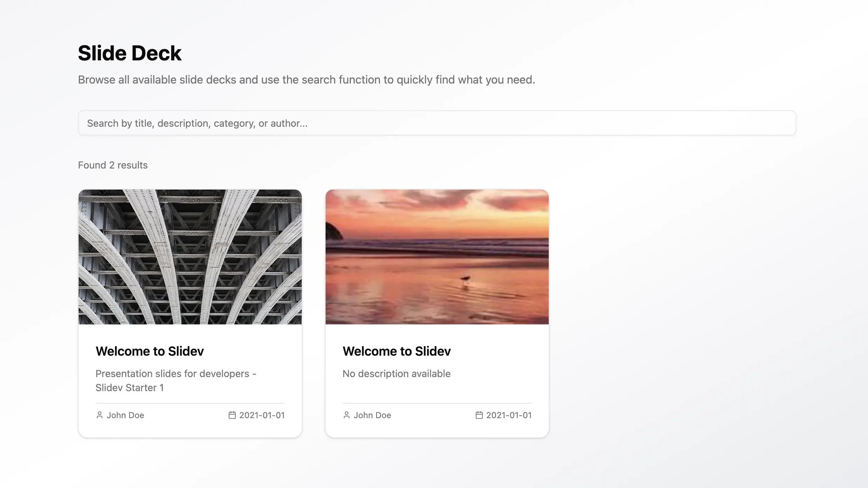Open the steel bridge slide deck thumbnail
Image resolution: width=868 pixels, height=488 pixels.
pyautogui.click(x=190, y=257)
